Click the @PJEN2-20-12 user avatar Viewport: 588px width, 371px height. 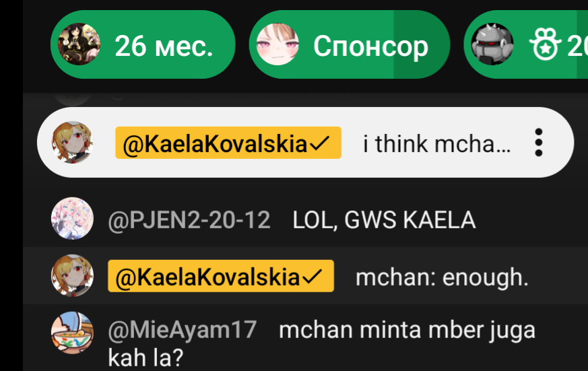coord(72,218)
